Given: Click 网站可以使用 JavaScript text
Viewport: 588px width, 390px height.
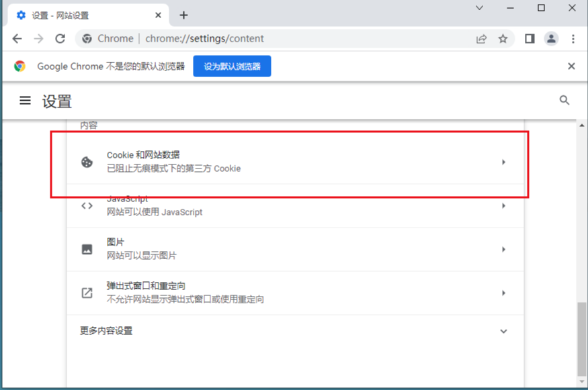Looking at the screenshot, I should tap(155, 212).
